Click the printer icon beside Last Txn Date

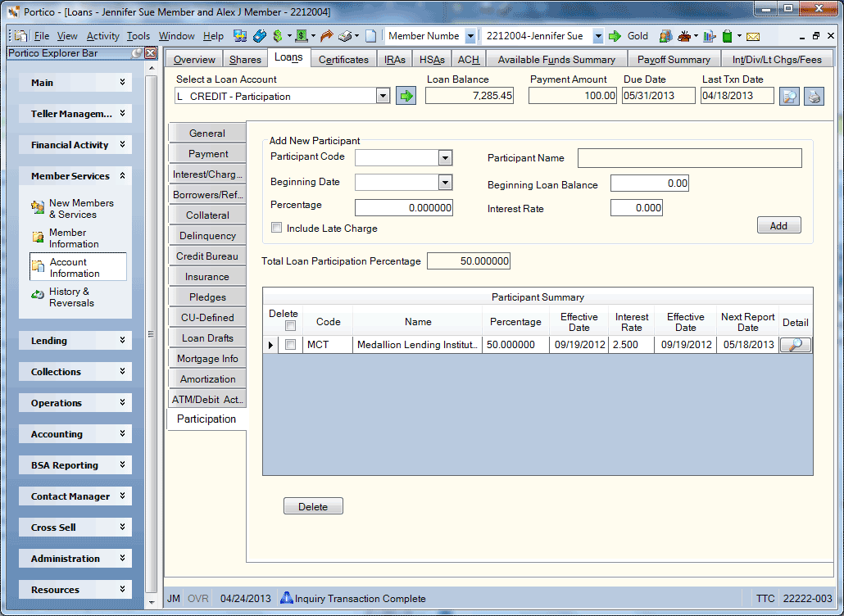pyautogui.click(x=815, y=97)
